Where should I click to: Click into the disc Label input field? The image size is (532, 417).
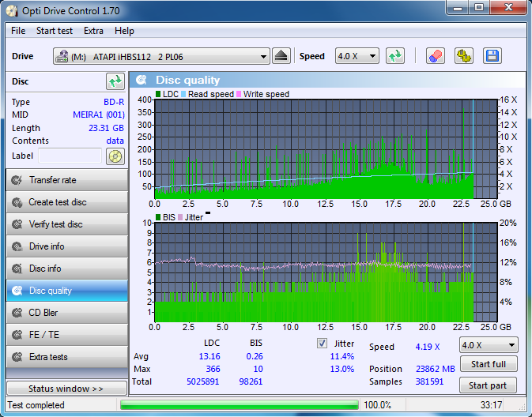(x=70, y=156)
